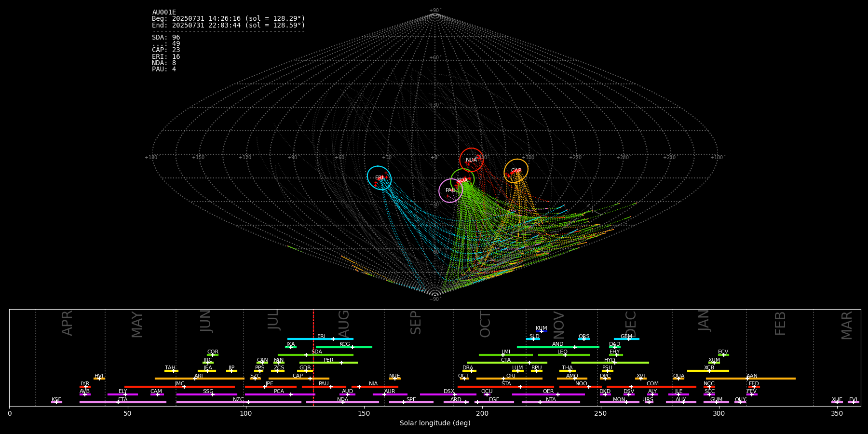Click the SSG shower label in timeline
The width and height of the screenshot is (868, 434).
[208, 392]
